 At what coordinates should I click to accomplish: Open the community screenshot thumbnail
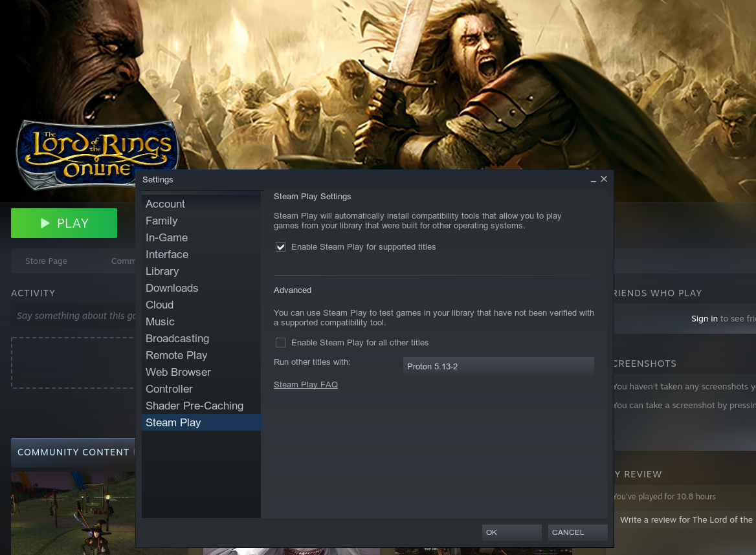click(x=73, y=513)
